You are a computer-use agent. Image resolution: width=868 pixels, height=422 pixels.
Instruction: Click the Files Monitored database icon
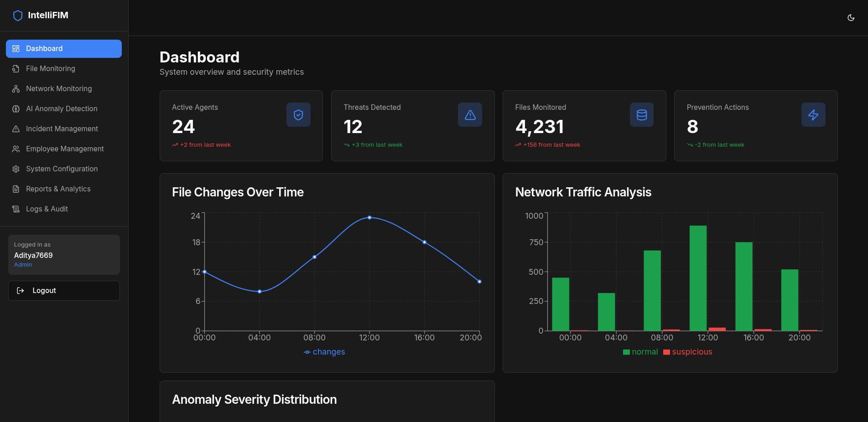point(641,115)
